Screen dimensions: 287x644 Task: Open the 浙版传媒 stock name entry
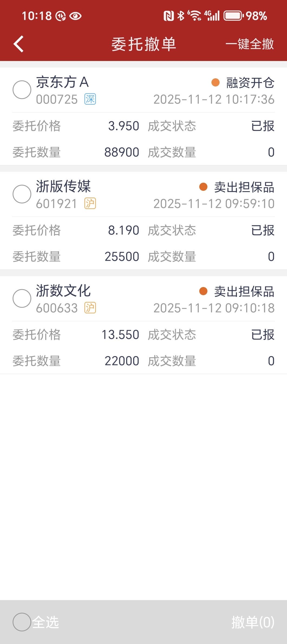click(63, 186)
